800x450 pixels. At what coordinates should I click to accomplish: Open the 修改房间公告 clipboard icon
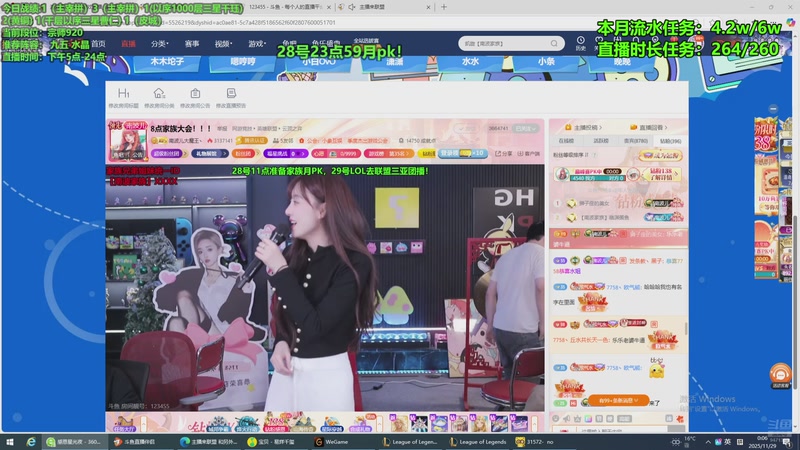pyautogui.click(x=195, y=93)
